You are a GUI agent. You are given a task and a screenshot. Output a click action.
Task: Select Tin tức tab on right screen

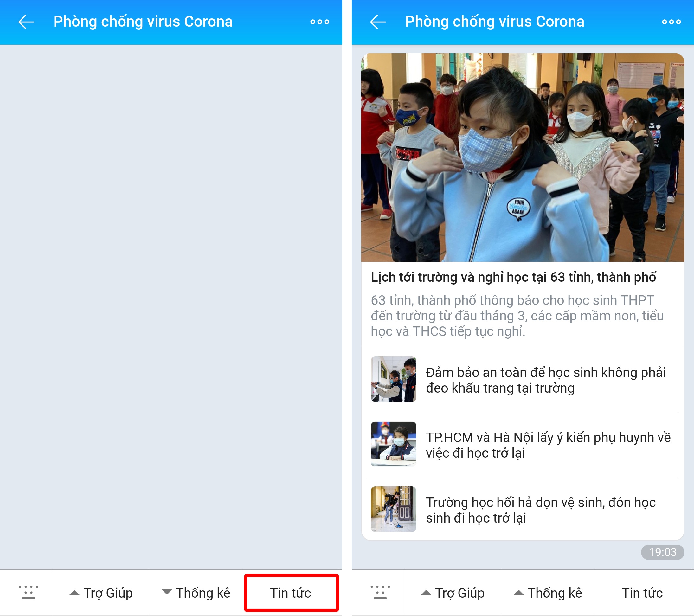tap(642, 593)
